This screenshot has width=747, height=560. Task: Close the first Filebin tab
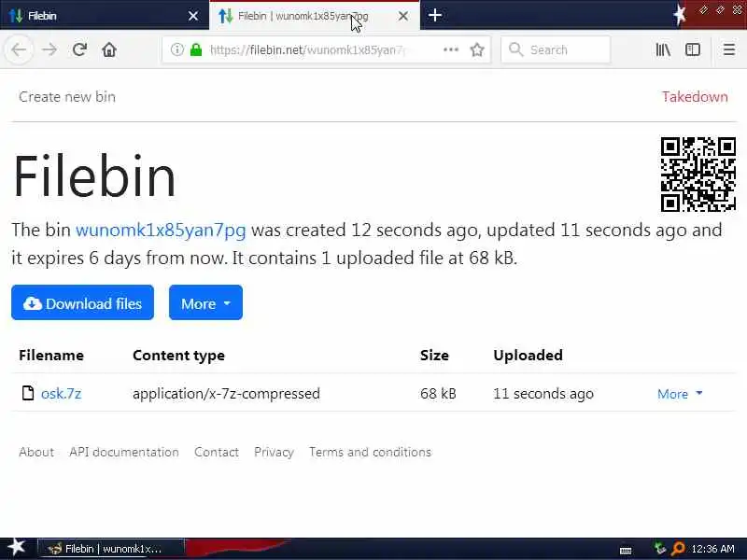(x=193, y=16)
